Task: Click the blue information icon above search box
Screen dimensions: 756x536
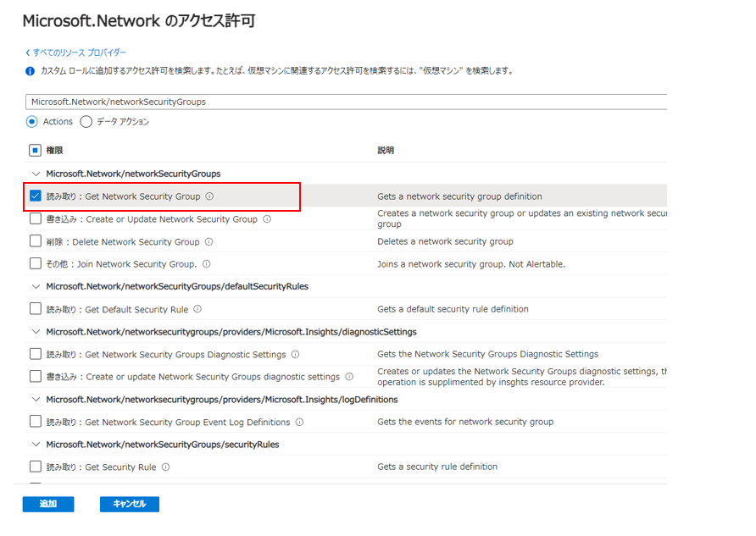Action: tap(30, 71)
